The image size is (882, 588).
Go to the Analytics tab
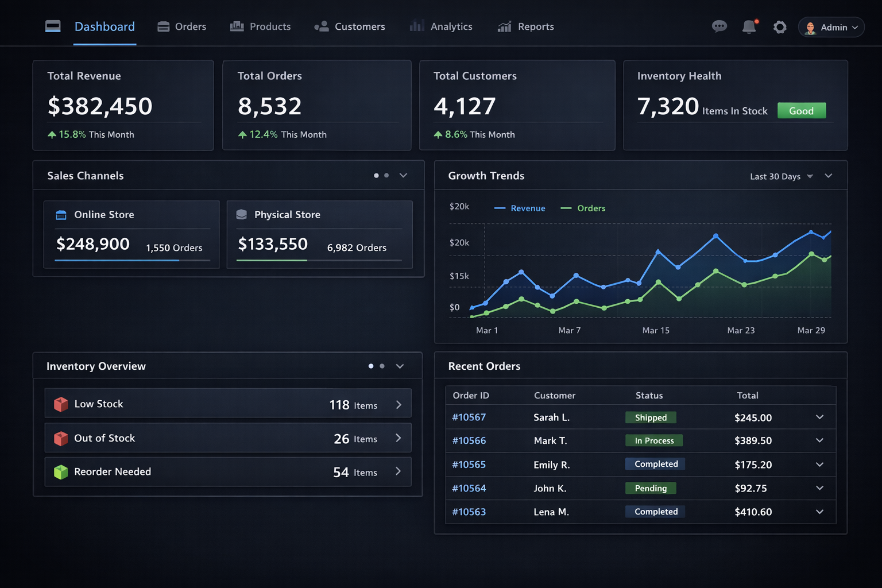[x=441, y=26]
